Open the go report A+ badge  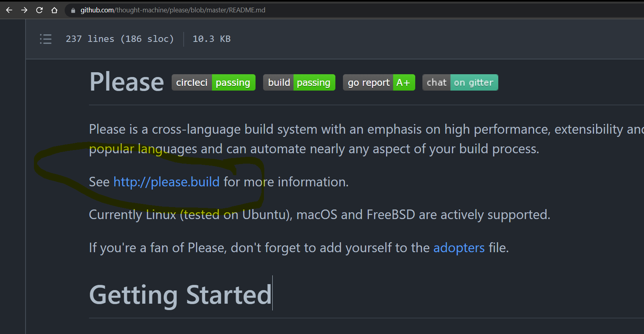coord(378,82)
